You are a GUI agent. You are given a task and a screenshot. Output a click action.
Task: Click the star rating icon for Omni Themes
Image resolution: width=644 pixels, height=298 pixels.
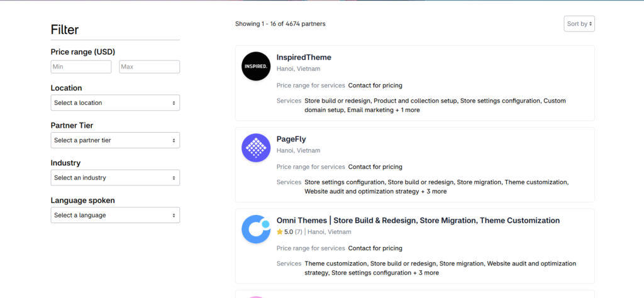280,232
